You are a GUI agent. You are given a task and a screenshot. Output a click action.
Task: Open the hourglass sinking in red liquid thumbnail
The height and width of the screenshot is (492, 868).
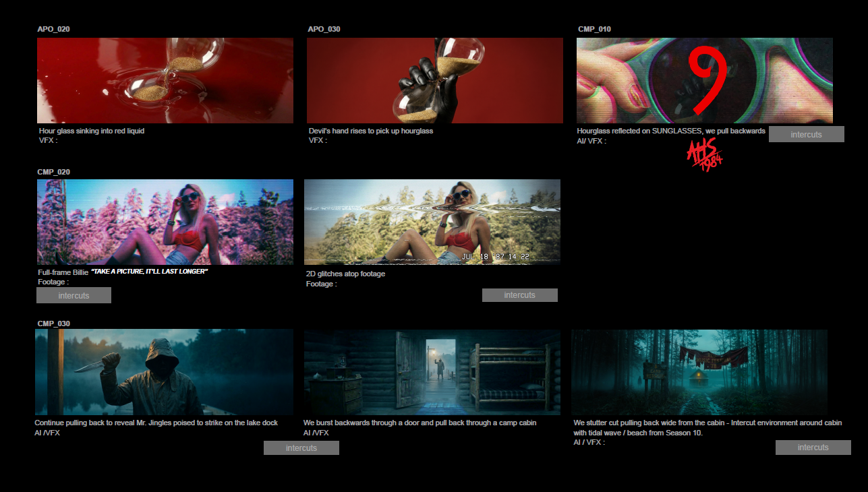click(x=165, y=80)
